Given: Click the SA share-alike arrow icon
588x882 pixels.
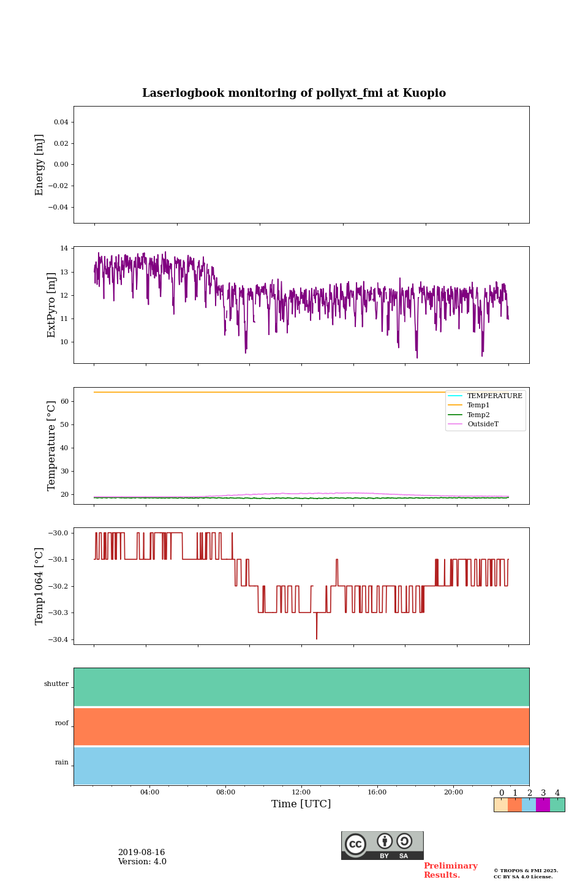Looking at the screenshot, I should (404, 842).
